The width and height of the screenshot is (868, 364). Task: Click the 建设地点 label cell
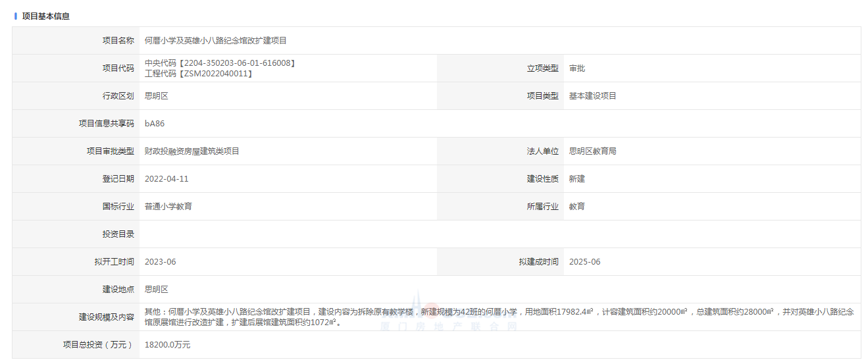118,290
